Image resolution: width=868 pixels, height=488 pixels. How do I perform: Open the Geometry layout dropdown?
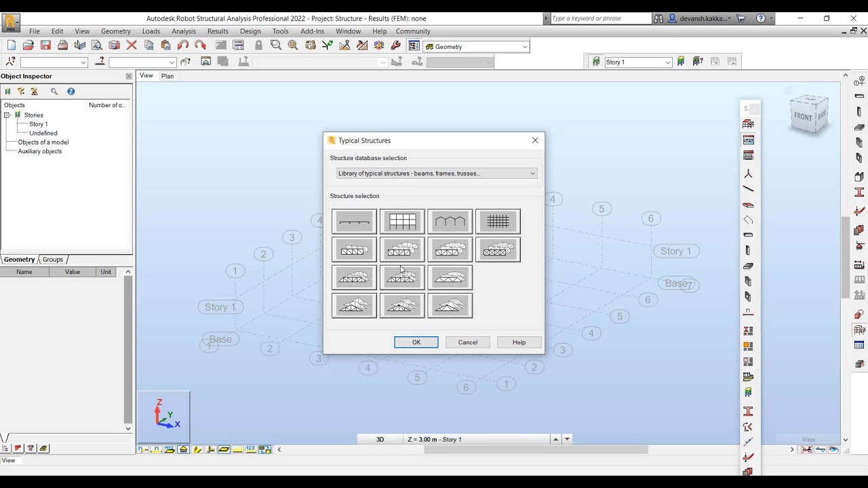pos(477,47)
